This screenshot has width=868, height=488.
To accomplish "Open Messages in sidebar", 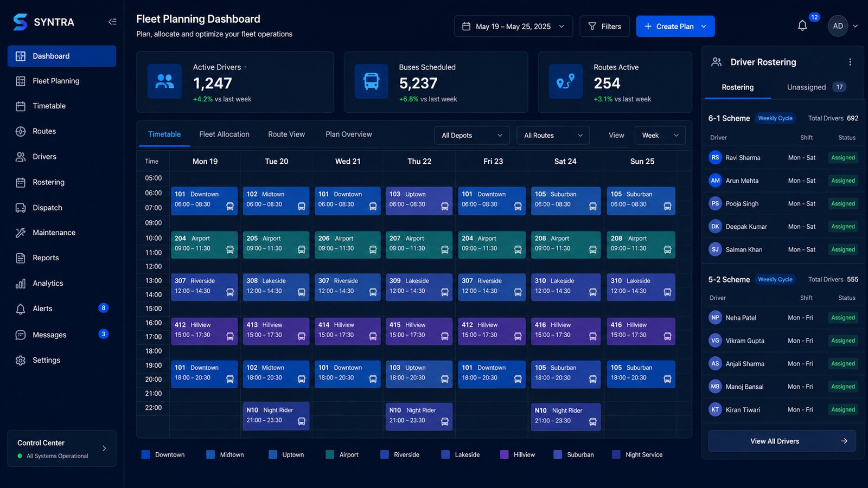I will tap(62, 335).
